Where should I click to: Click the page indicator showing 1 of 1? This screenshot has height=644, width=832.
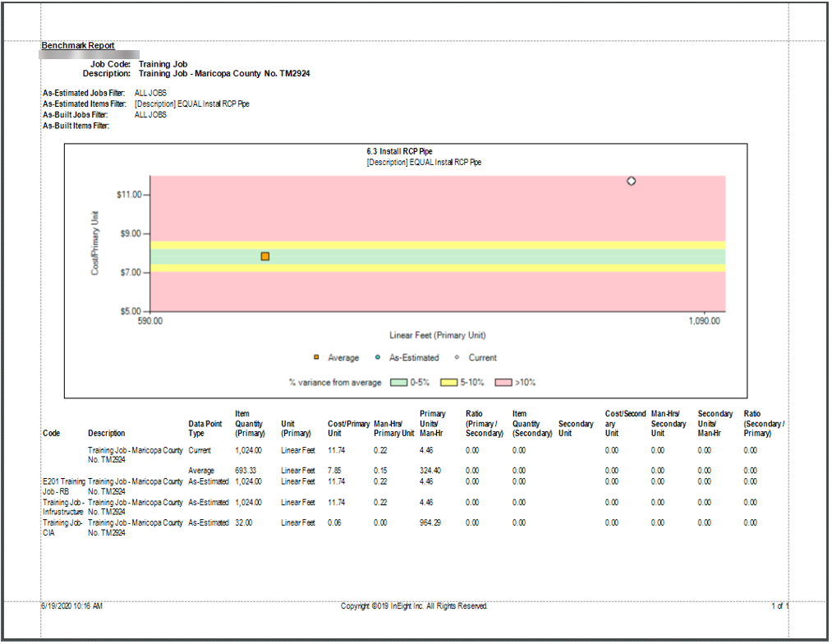[x=779, y=606]
